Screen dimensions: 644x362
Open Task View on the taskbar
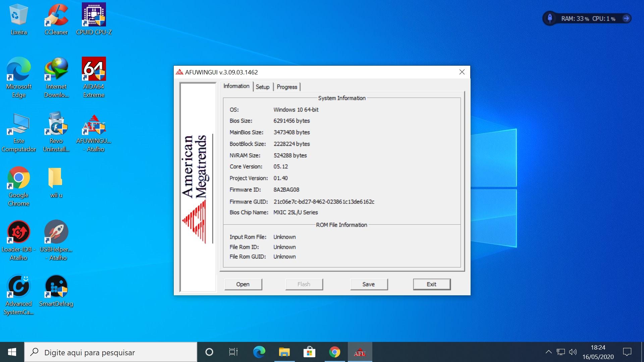(233, 352)
